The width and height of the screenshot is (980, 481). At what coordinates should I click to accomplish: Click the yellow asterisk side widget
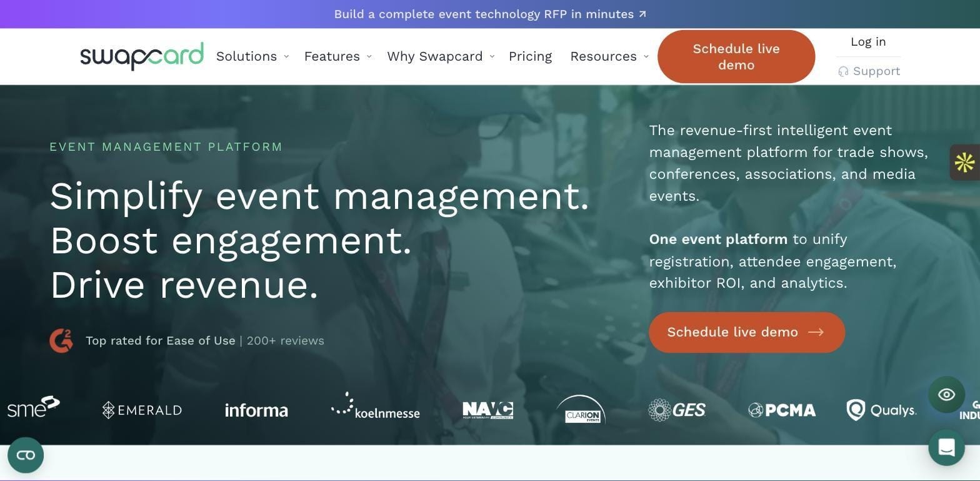pyautogui.click(x=964, y=163)
